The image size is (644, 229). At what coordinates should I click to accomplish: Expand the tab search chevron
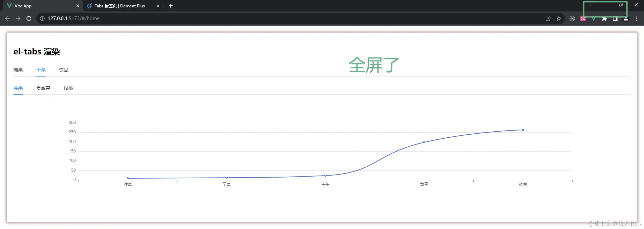(x=590, y=5)
